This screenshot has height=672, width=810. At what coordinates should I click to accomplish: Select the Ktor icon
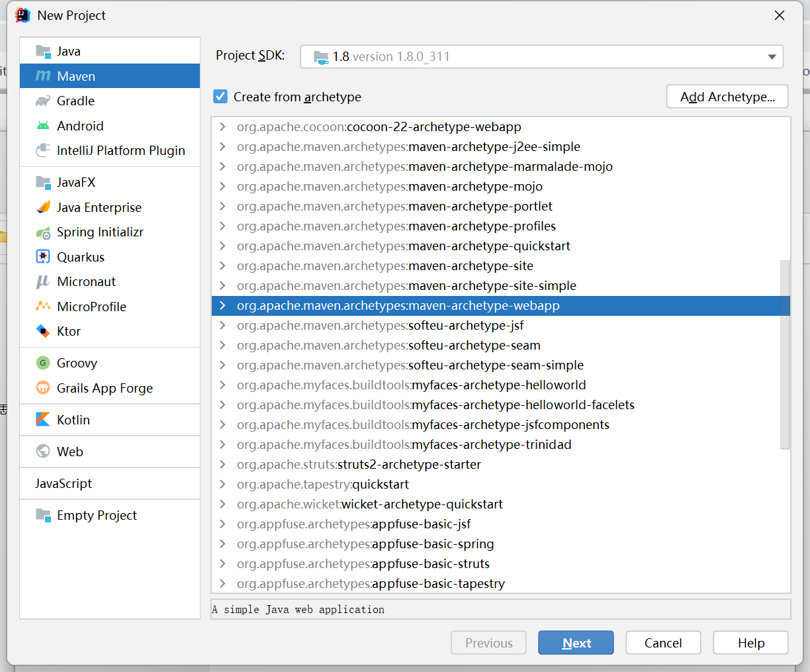[43, 331]
